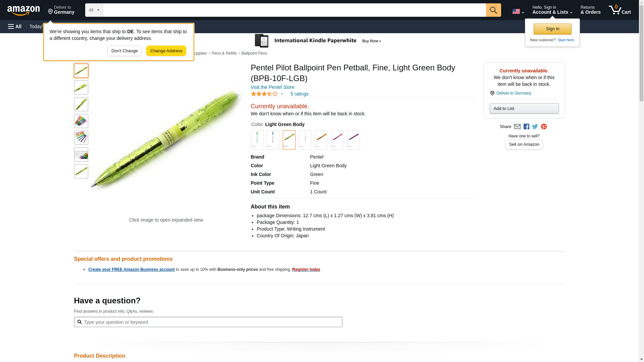The height and width of the screenshot is (362, 644).
Task: Pick the pink pen color variant
Action: (337, 139)
